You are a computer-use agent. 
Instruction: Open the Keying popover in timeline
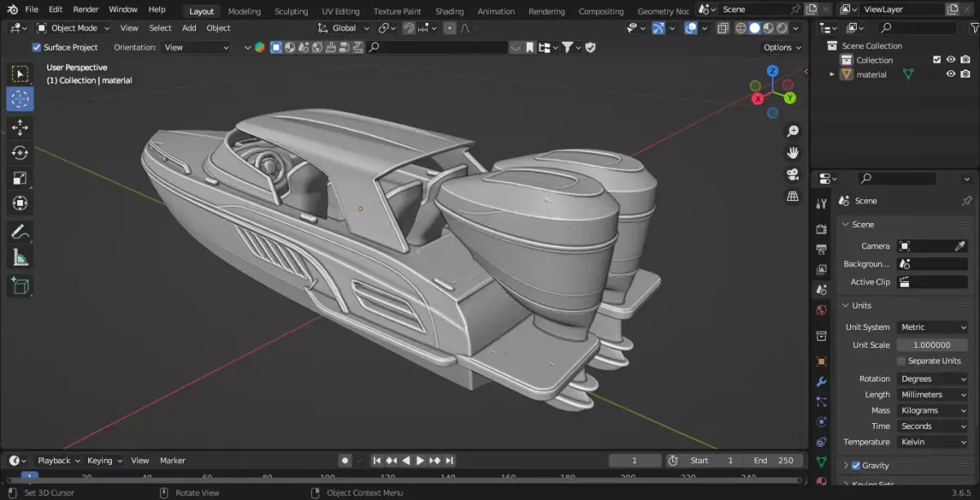coord(105,461)
